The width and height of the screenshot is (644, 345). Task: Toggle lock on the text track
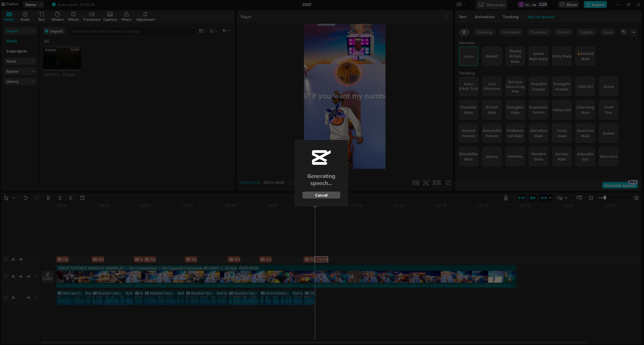coord(13,259)
